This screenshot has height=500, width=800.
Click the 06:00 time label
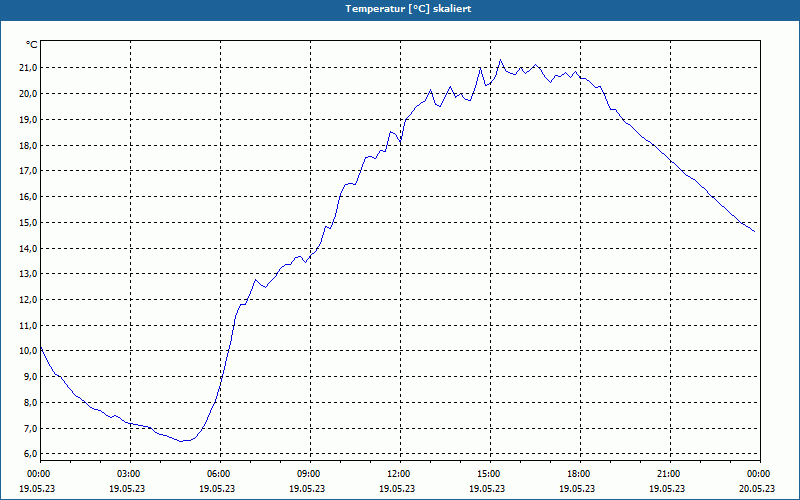220,474
